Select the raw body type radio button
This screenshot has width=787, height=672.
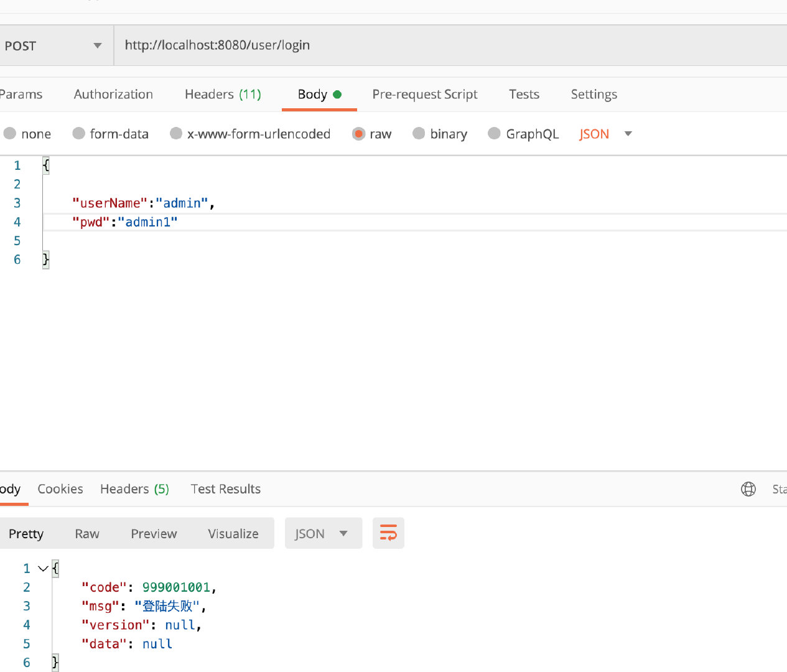pos(359,134)
